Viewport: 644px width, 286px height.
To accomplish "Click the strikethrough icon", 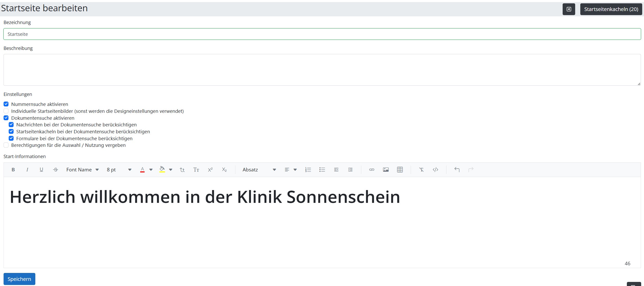I will point(56,170).
